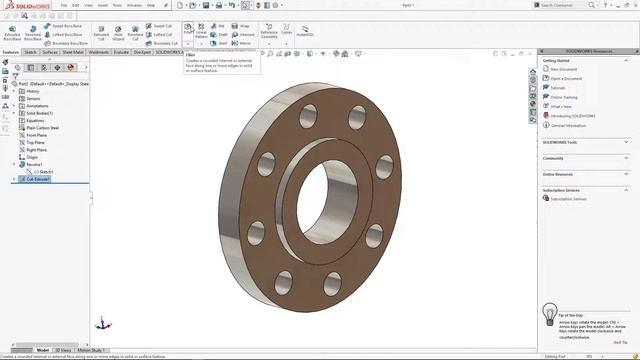Viewport: 640px width, 360px height.
Task: Expand the SOLIDWORKS Tools section
Action: pos(626,142)
